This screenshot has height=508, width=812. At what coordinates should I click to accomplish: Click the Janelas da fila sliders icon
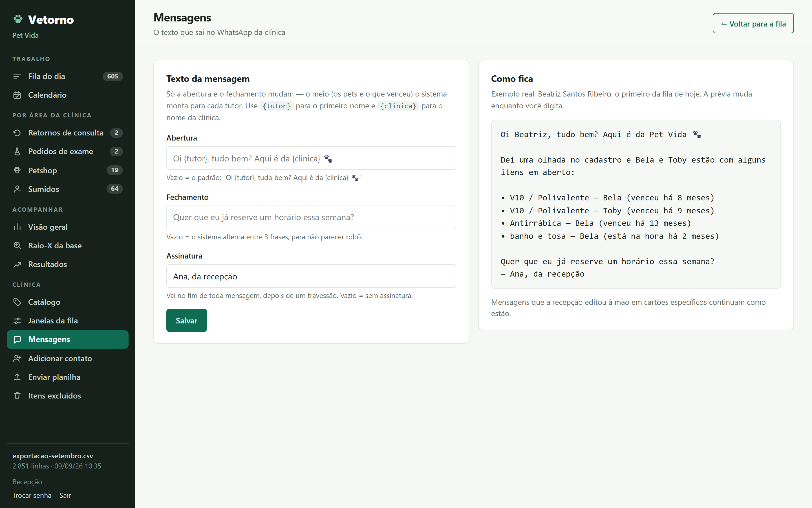click(x=17, y=321)
